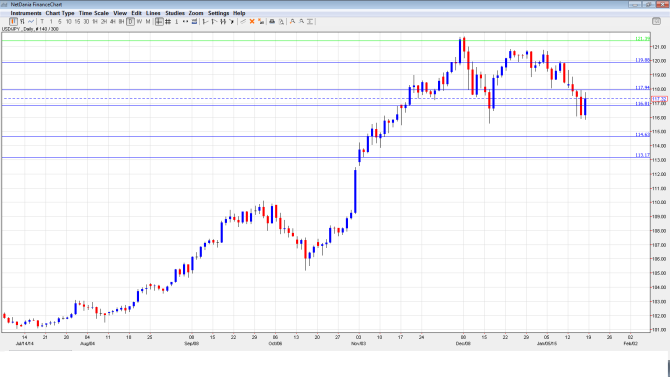Switch to 10 minute time scale
The width and height of the screenshot is (670, 377).
(x=68, y=21)
